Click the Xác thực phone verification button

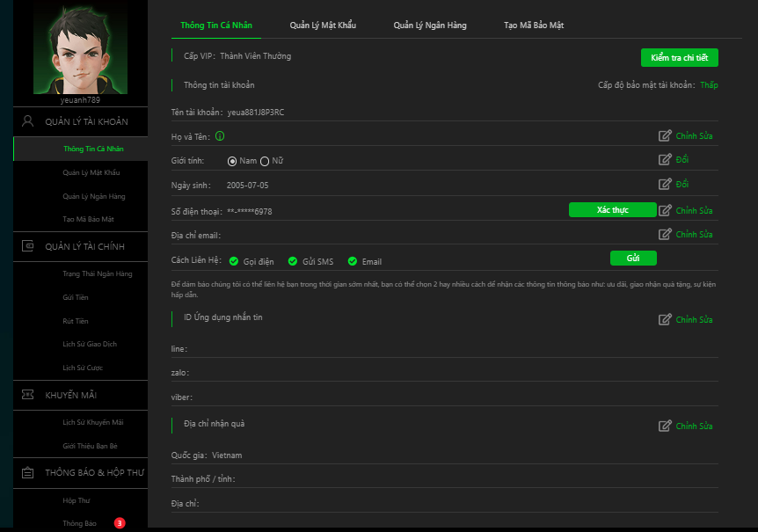[613, 209]
